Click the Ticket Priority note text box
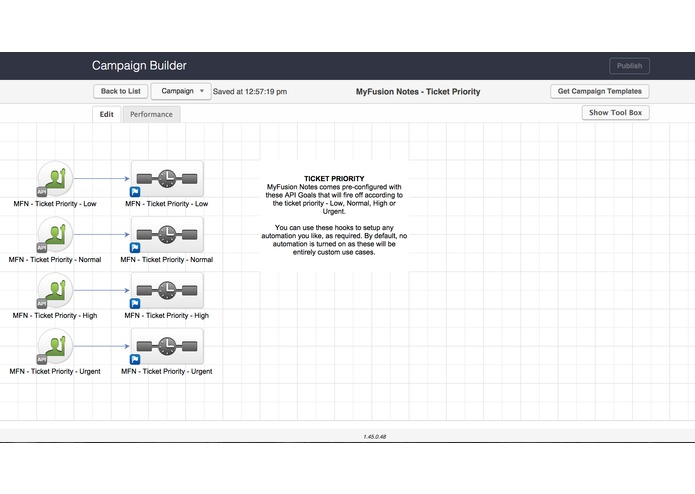The image size is (695, 494). pos(334,215)
